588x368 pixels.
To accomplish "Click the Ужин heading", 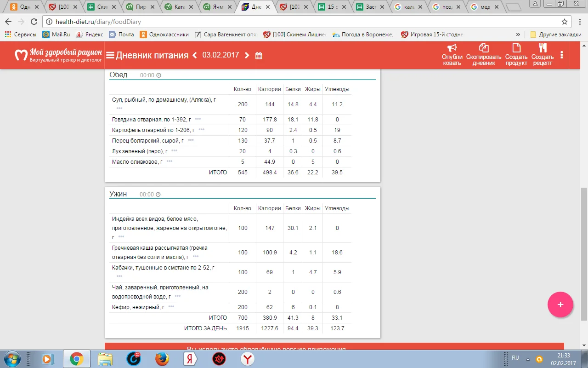I will click(x=118, y=194).
